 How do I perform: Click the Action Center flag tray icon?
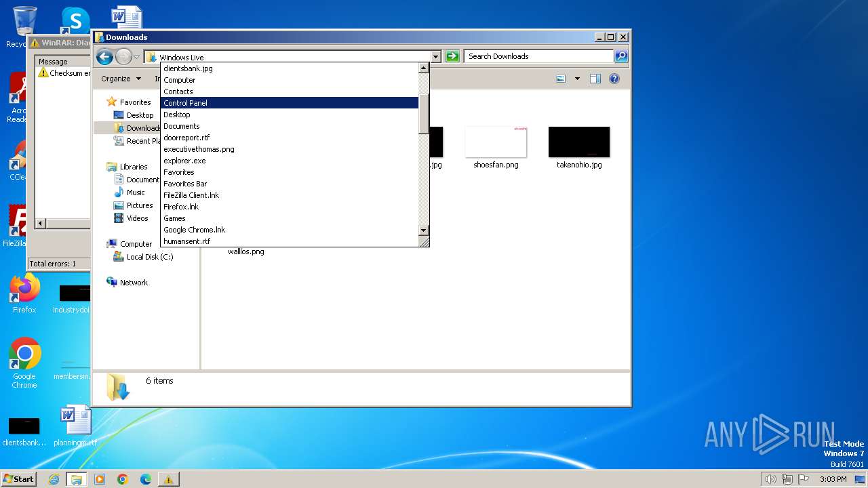coord(804,479)
